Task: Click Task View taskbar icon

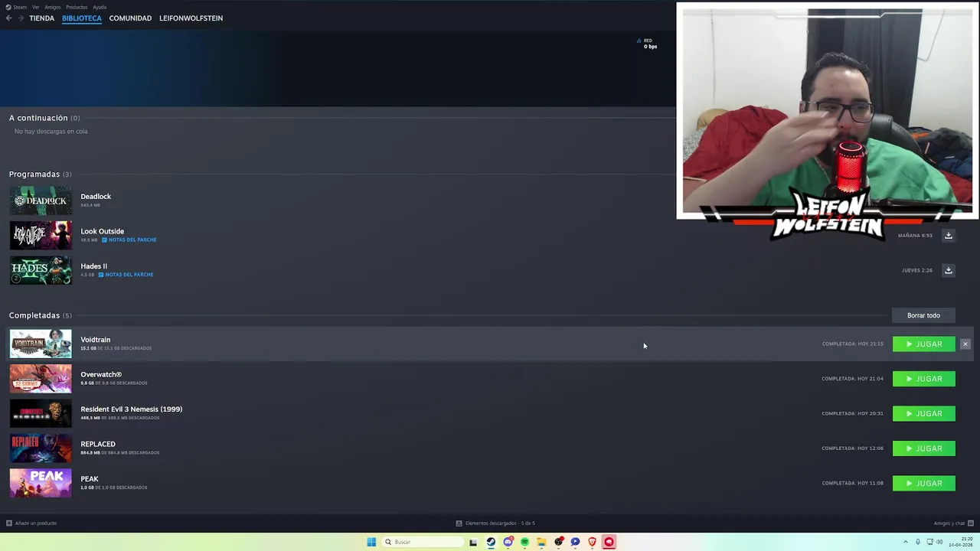Action: tap(473, 542)
